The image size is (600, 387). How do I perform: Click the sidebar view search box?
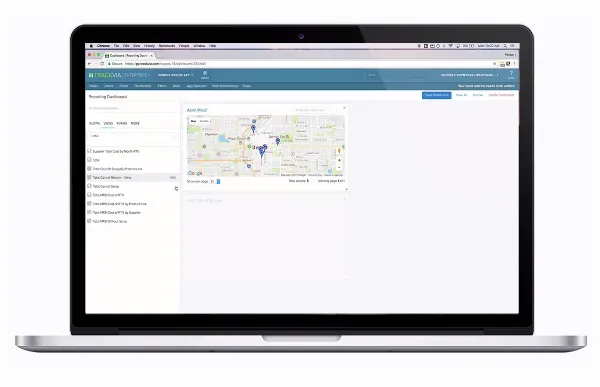[x=133, y=136]
